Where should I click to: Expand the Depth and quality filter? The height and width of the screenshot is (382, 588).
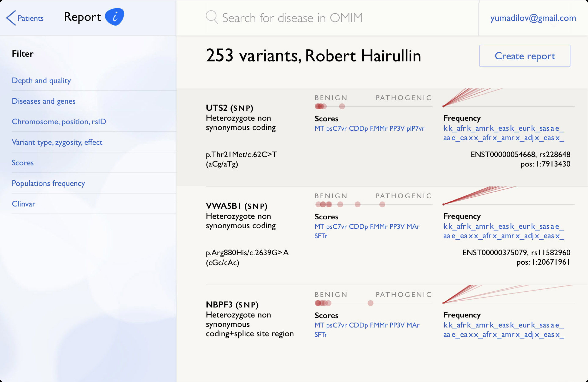tap(41, 80)
